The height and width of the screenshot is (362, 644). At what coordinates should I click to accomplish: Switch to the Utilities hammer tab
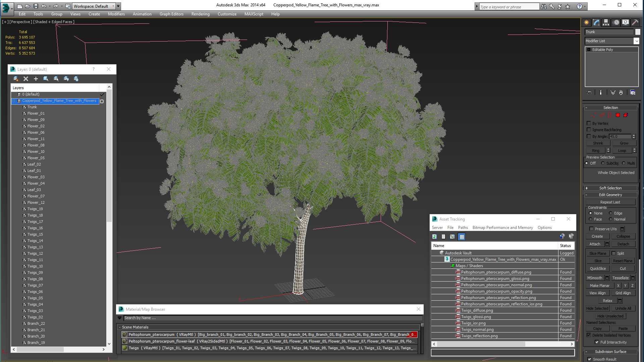[x=635, y=22]
